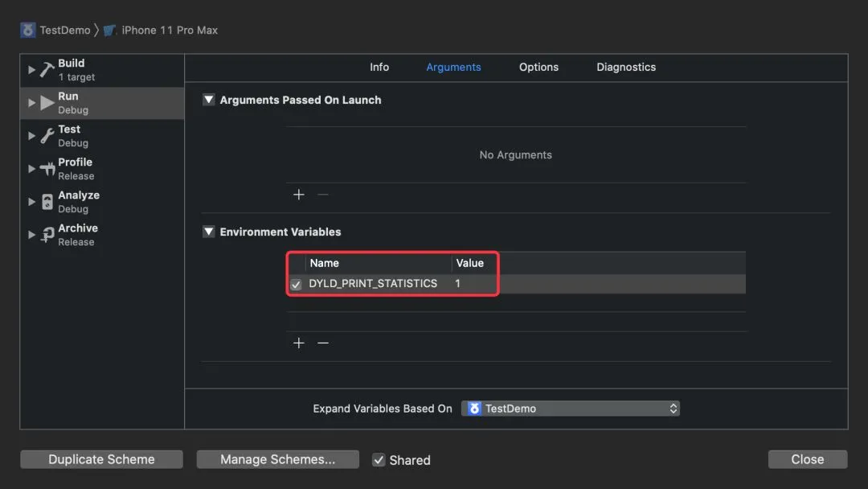The image size is (868, 489).
Task: Remove the selected environment variable with minus
Action: (x=323, y=343)
